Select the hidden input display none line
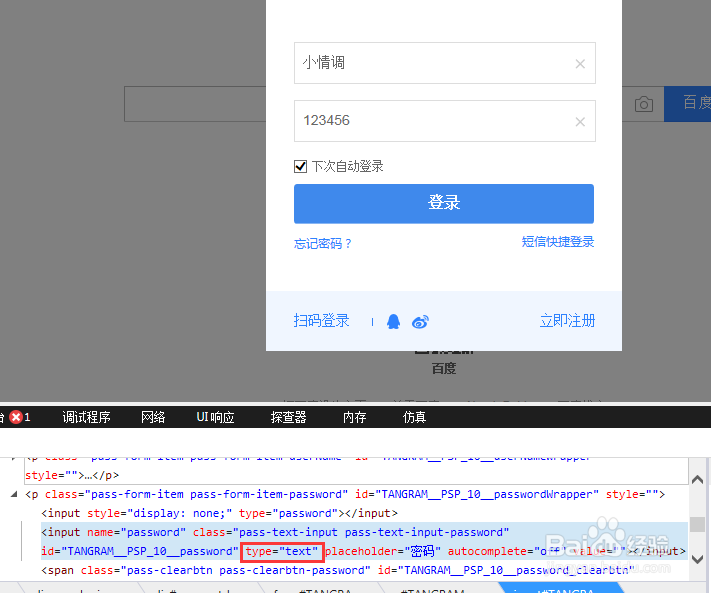The image size is (711, 593). coord(219,513)
